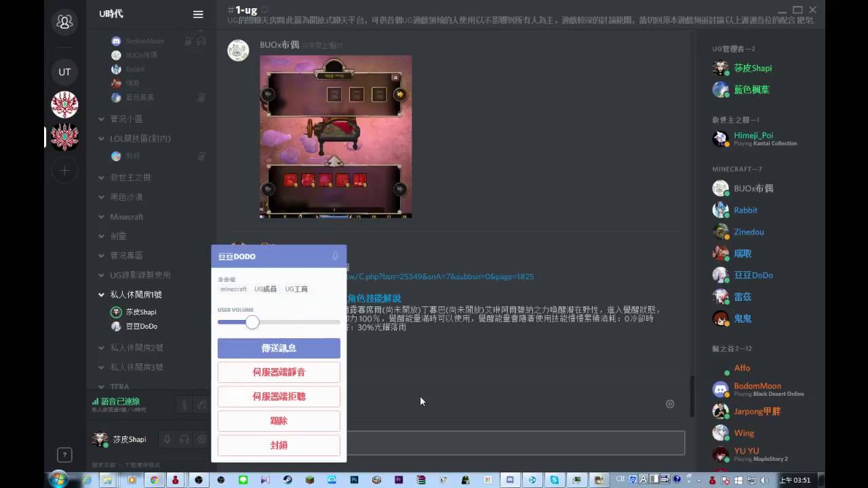868x488 pixels.
Task: Click 傳送訊息 send message button
Action: click(x=279, y=348)
